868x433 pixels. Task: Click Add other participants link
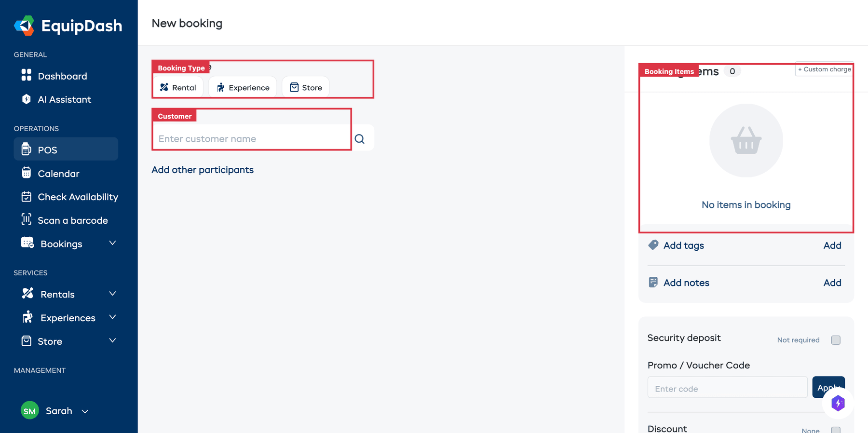203,170
